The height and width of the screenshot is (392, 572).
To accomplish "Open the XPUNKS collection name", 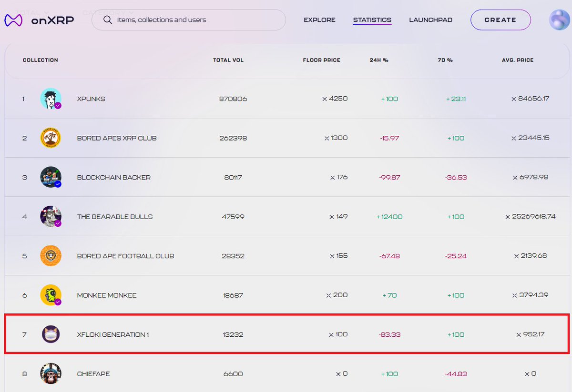I will 91,99.
